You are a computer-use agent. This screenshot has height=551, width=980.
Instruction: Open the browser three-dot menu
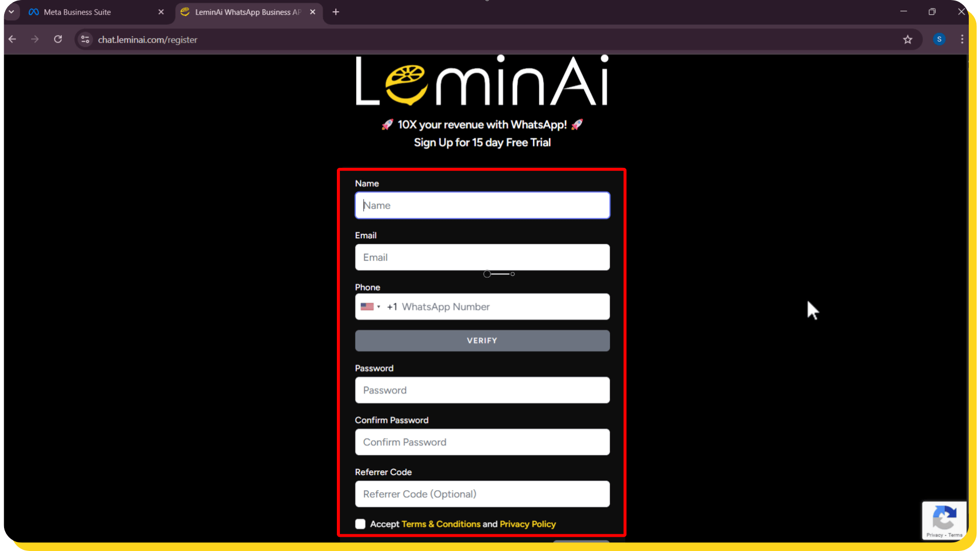pyautogui.click(x=963, y=39)
